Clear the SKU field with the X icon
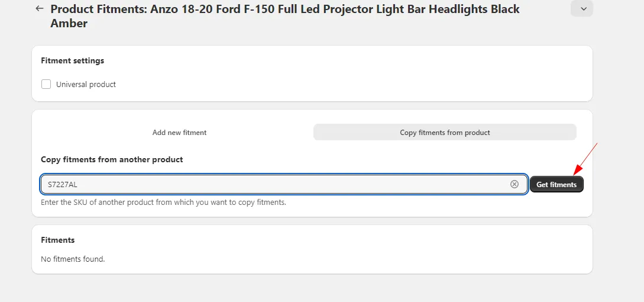 pyautogui.click(x=514, y=184)
